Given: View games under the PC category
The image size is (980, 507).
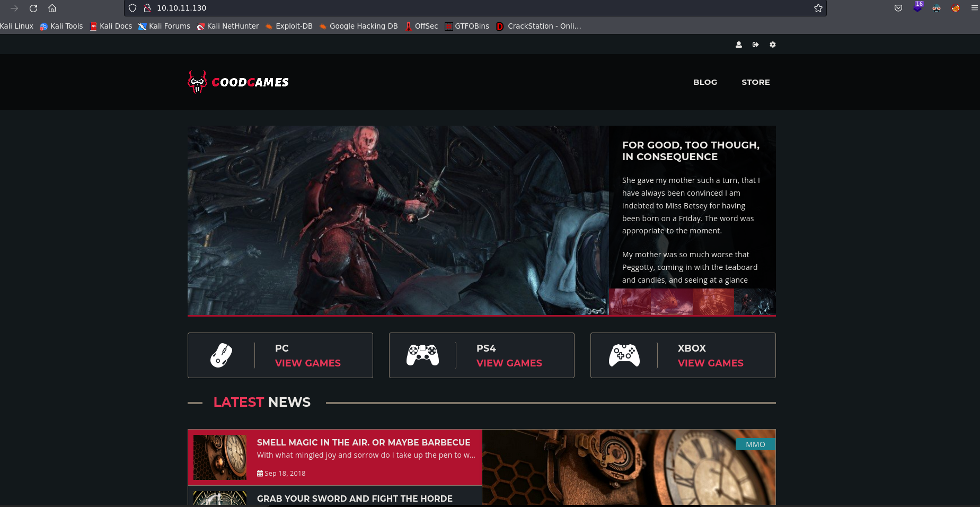Looking at the screenshot, I should [308, 363].
